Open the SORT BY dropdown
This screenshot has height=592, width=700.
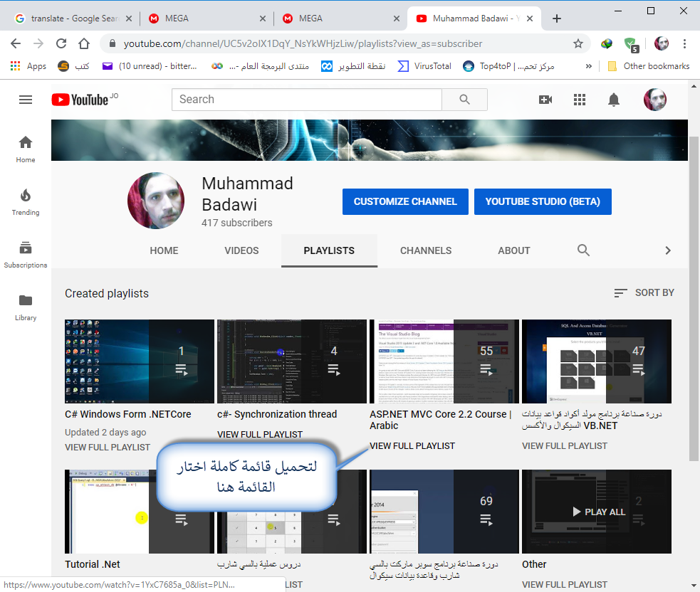(x=644, y=292)
